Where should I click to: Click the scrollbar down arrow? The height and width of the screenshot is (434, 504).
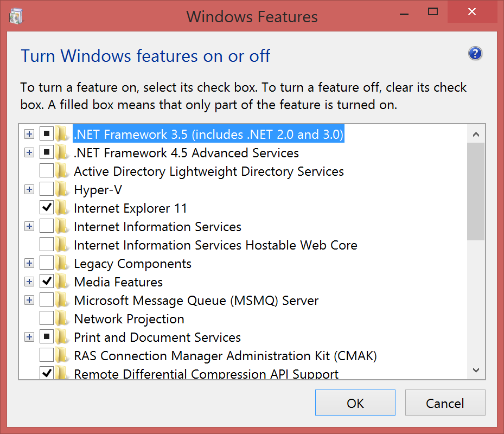tap(476, 370)
